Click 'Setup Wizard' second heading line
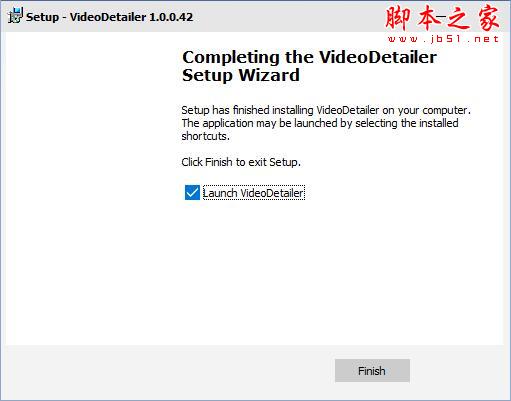The height and width of the screenshot is (401, 511). (x=241, y=75)
